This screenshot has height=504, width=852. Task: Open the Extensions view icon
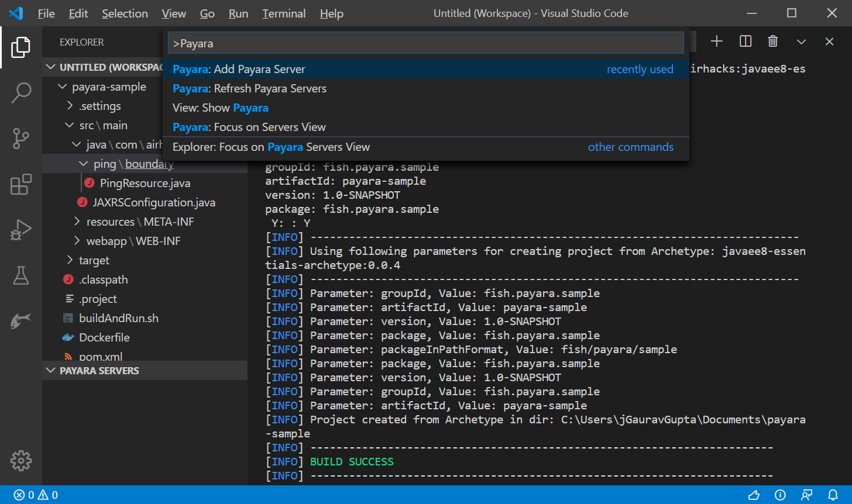point(21,184)
